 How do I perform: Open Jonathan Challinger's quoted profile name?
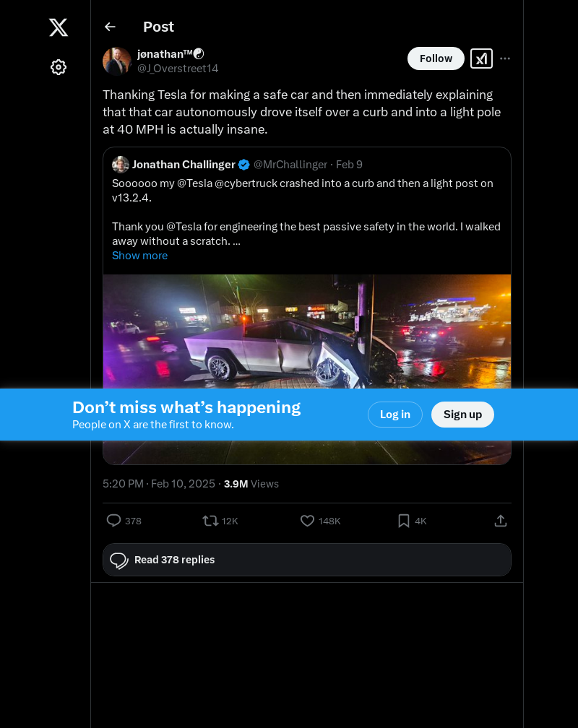[x=184, y=165]
